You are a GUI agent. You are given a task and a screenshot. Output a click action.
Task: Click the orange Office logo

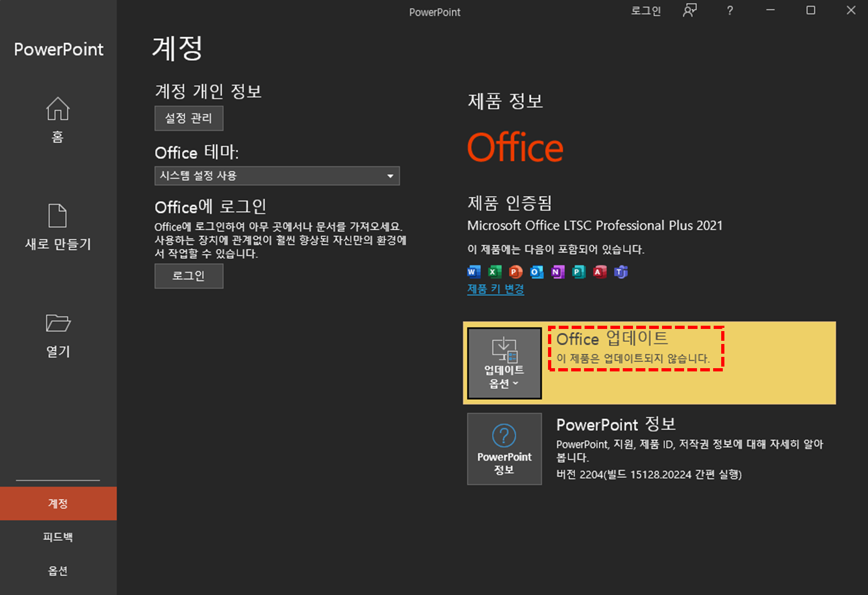tap(515, 147)
